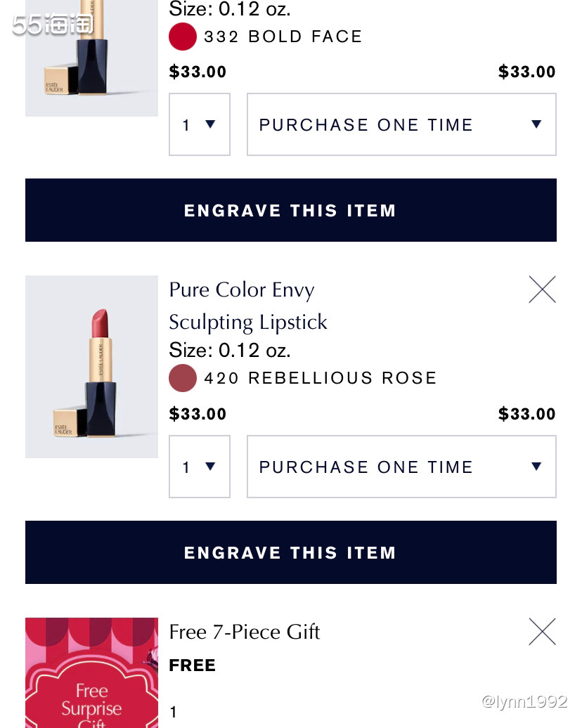The height and width of the screenshot is (728, 582).
Task: Click the 332 Bold Face red swatch
Action: [x=183, y=37]
